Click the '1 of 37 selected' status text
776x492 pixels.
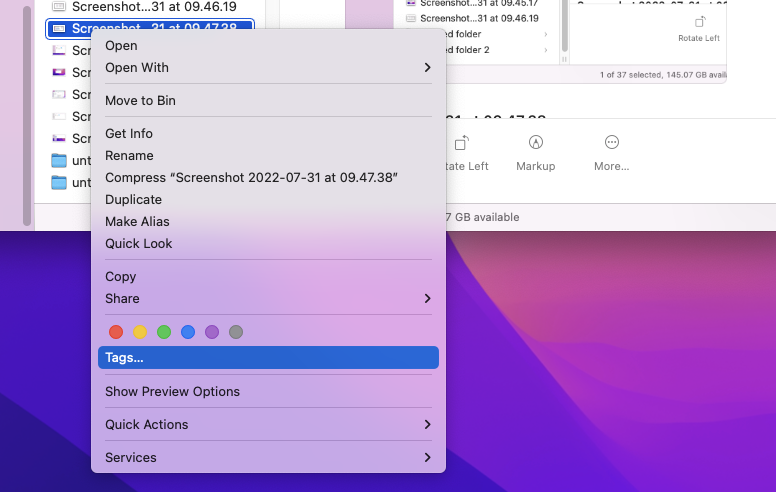[x=630, y=75]
